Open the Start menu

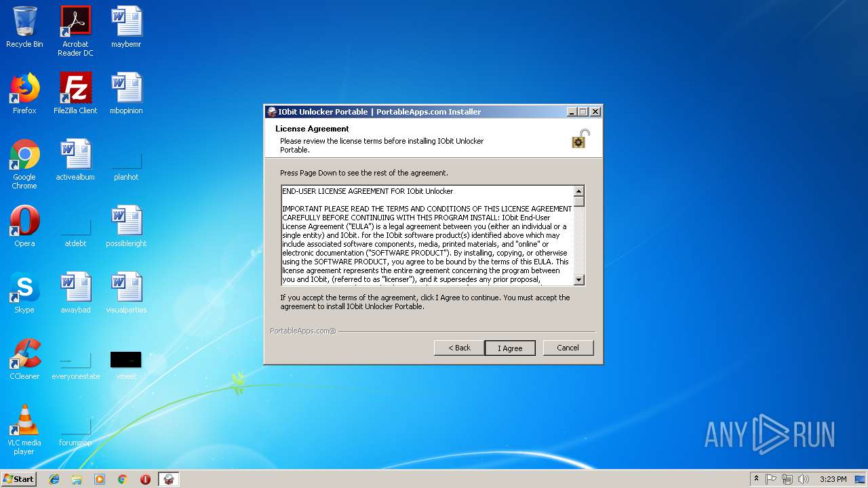pos(19,479)
